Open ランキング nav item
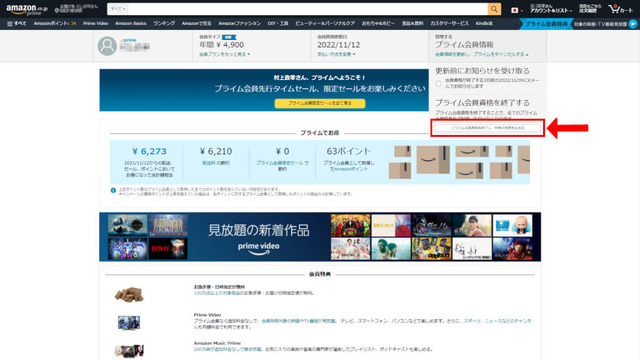The height and width of the screenshot is (360, 640). (164, 24)
